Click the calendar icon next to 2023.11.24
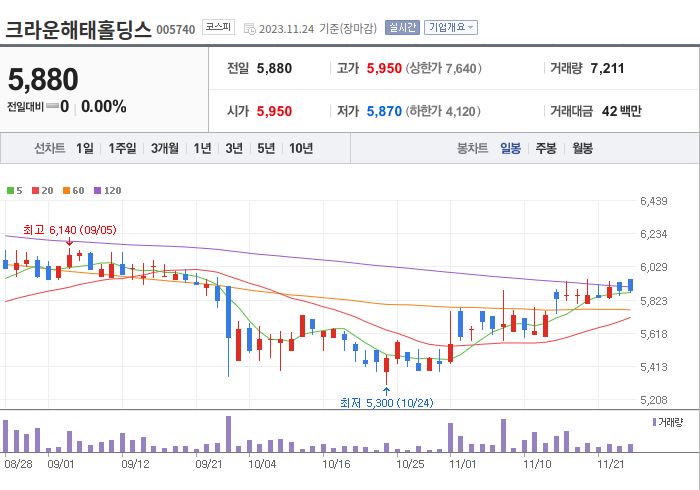 coord(250,29)
